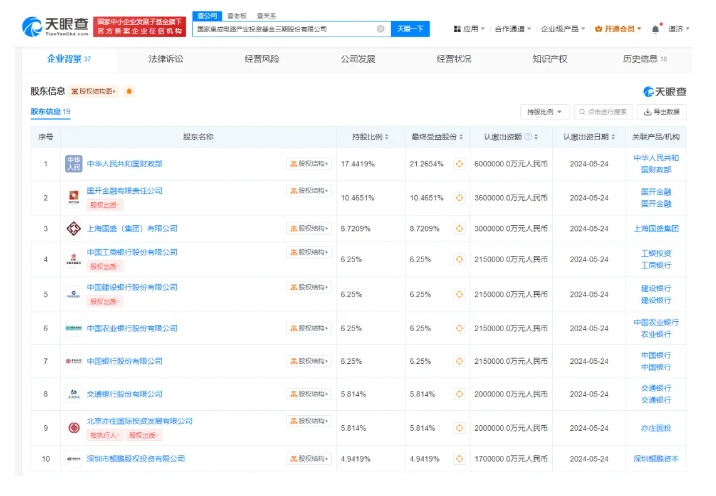Click the 股权出质 tag under 中国建设银行

tap(104, 301)
